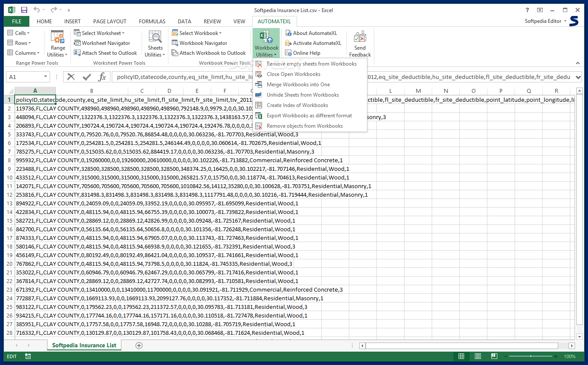Image resolution: width=588 pixels, height=365 pixels.
Task: Switch to the FORMULAS tab
Action: tap(152, 22)
